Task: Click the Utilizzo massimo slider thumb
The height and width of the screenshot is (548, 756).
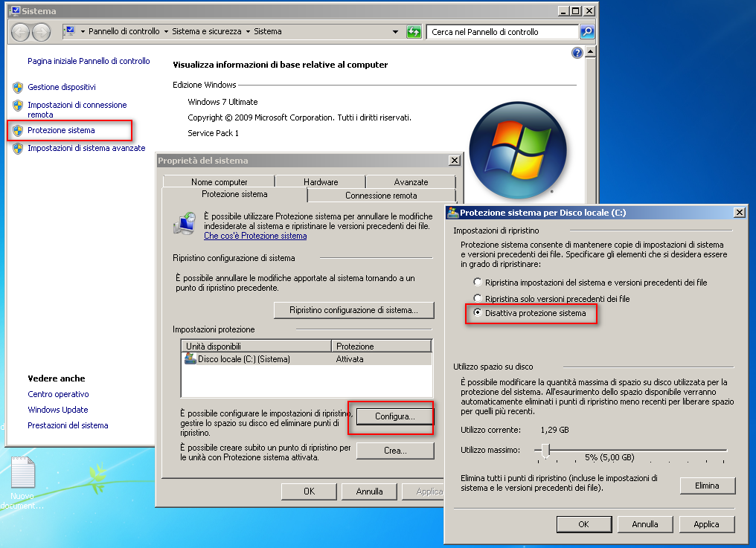Action: coord(545,451)
